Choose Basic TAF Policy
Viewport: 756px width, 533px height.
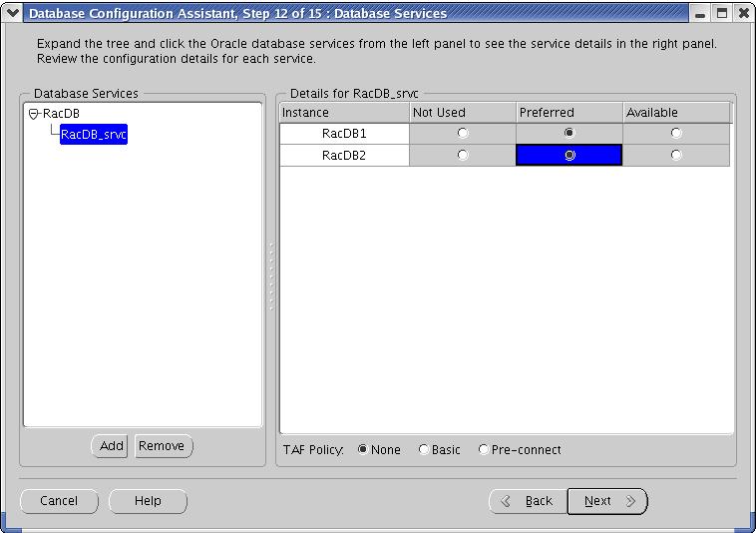424,450
